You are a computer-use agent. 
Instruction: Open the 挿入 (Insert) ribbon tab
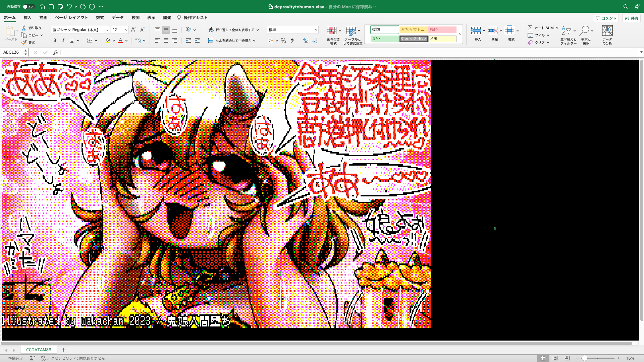[x=28, y=17]
